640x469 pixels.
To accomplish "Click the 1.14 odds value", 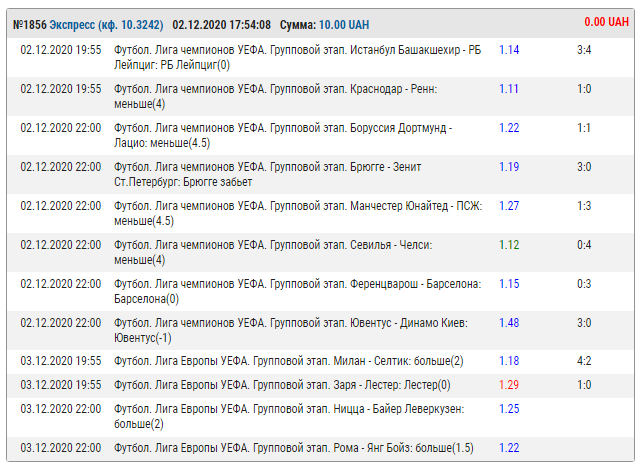I will tap(509, 50).
